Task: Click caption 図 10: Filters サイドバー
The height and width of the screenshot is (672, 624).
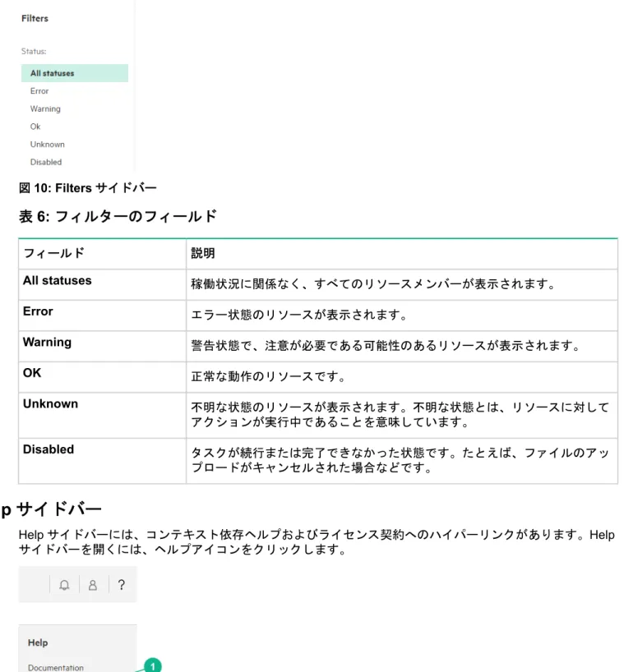Action: (x=87, y=188)
